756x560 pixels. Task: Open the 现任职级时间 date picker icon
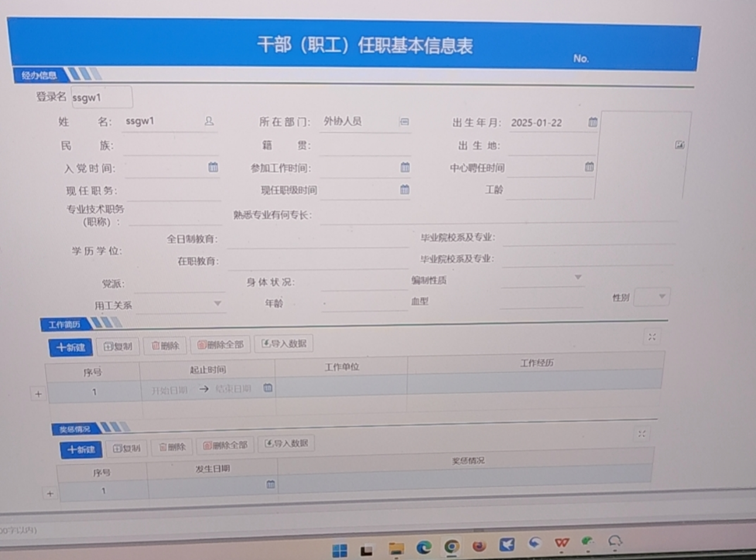pyautogui.click(x=405, y=190)
